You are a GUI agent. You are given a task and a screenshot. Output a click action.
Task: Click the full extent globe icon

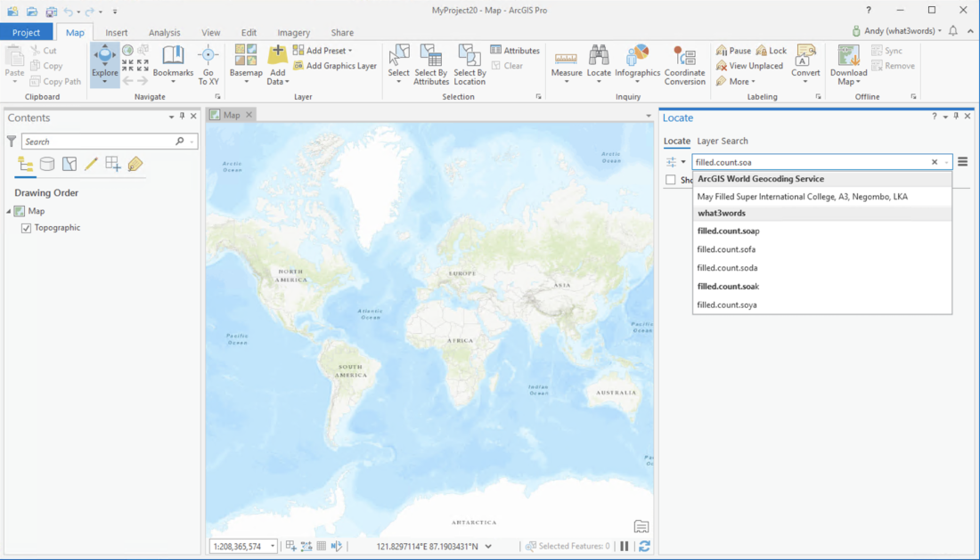(127, 51)
